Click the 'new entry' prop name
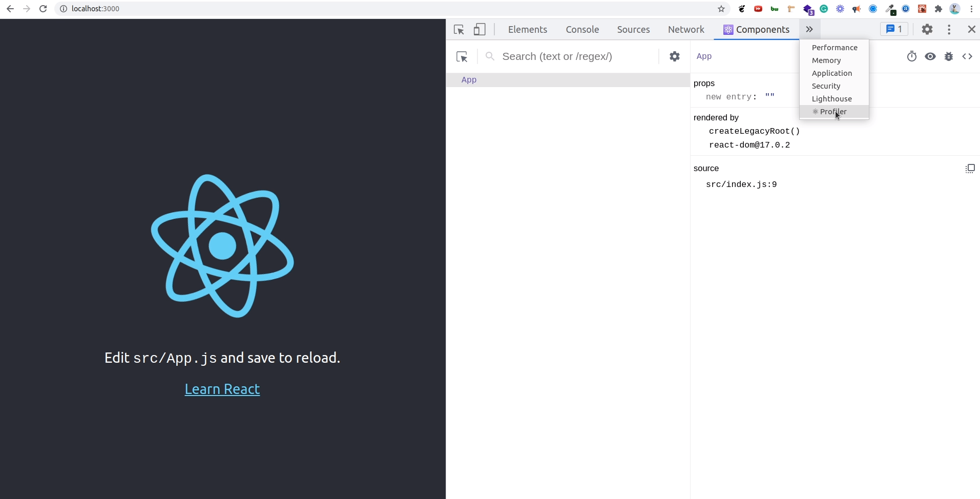The image size is (980, 499). pyautogui.click(x=729, y=97)
